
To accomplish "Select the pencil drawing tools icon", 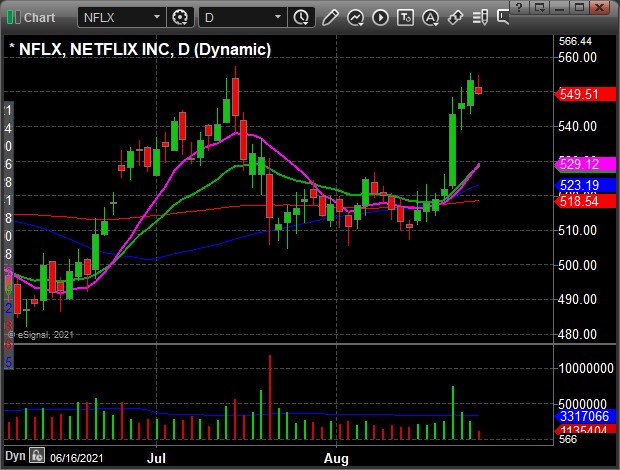I will click(x=330, y=17).
